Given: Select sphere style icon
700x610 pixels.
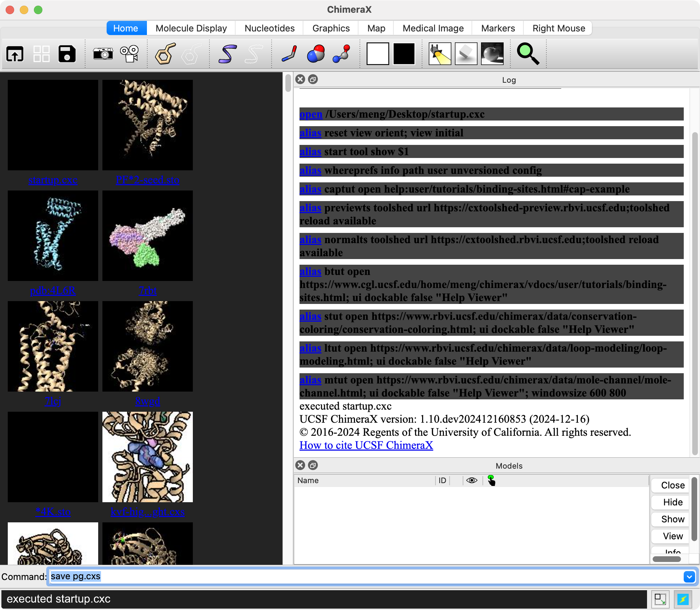Looking at the screenshot, I should click(316, 54).
